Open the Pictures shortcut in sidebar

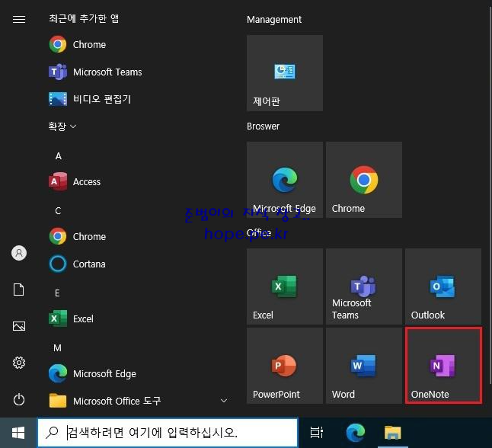19,326
